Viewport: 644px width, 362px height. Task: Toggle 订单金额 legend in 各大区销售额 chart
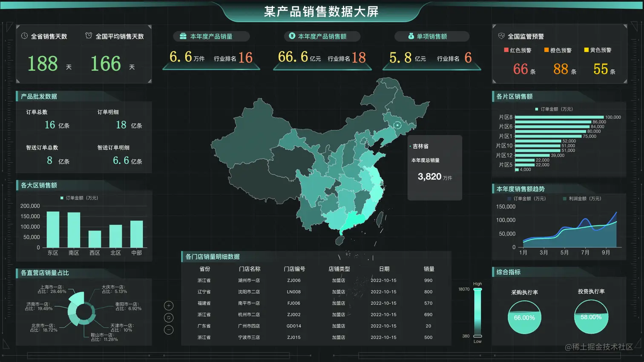80,198
